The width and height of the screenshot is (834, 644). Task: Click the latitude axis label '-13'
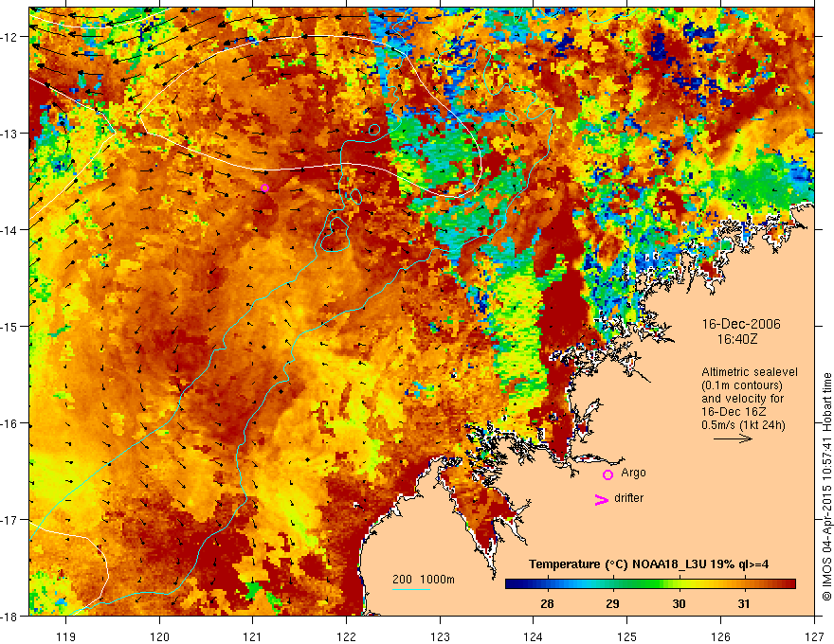[9, 134]
